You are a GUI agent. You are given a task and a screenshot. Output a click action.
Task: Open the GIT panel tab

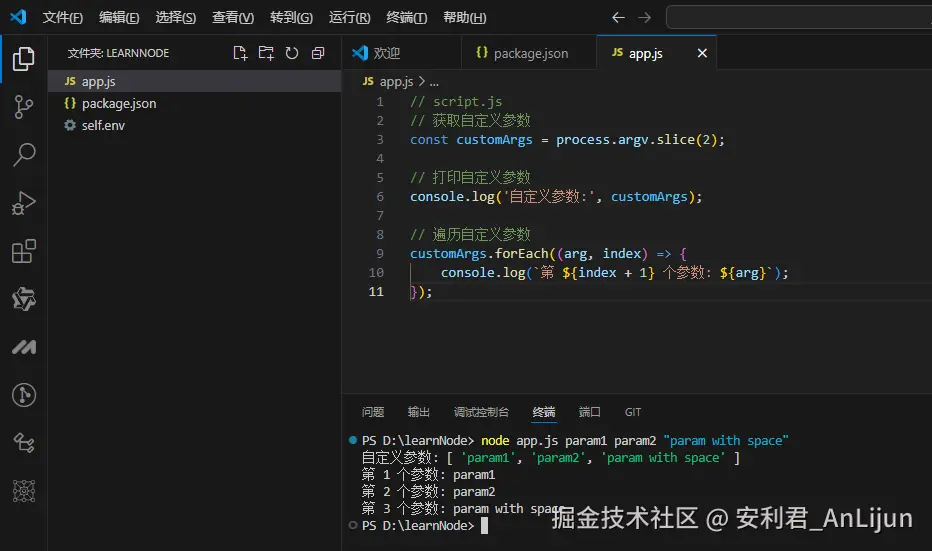click(x=633, y=412)
